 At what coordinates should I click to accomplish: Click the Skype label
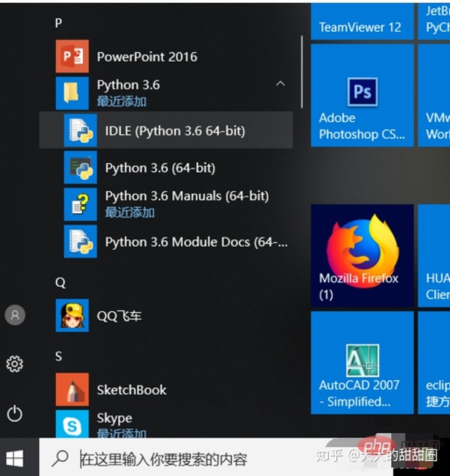pos(114,418)
